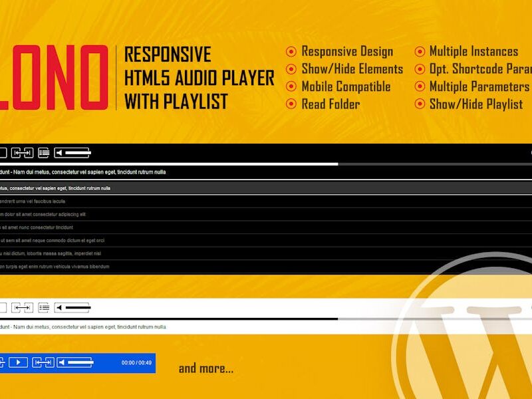The height and width of the screenshot is (399, 532).
Task: Seek on the black player's progress bar
Action: click(266, 164)
